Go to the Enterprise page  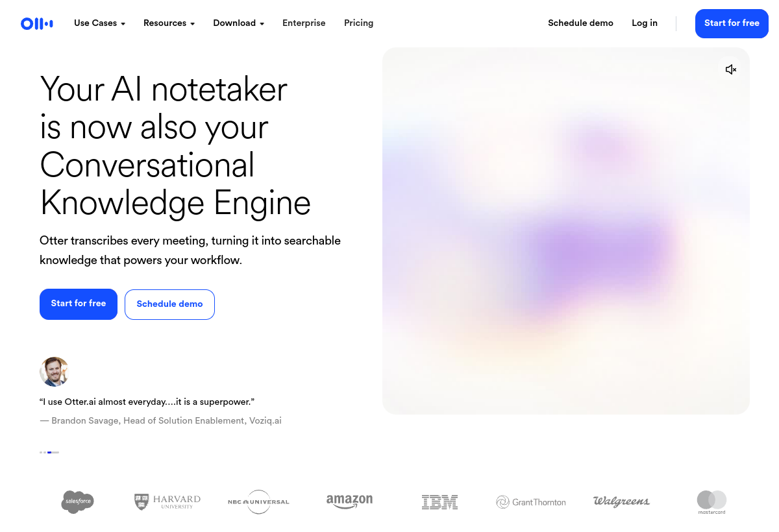coord(304,23)
